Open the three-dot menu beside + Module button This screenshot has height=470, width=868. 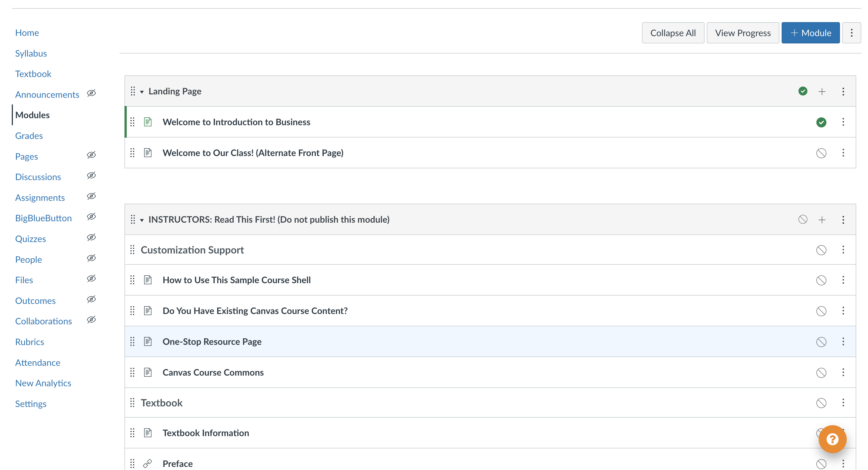851,33
